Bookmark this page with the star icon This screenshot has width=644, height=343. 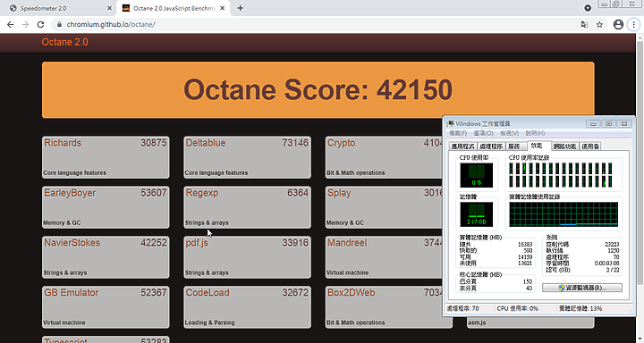(x=599, y=25)
